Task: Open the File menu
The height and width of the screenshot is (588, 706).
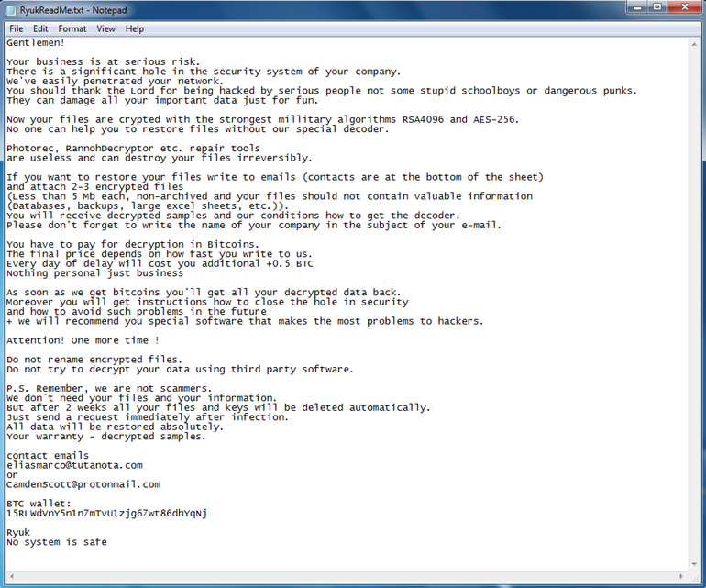Action: point(17,28)
